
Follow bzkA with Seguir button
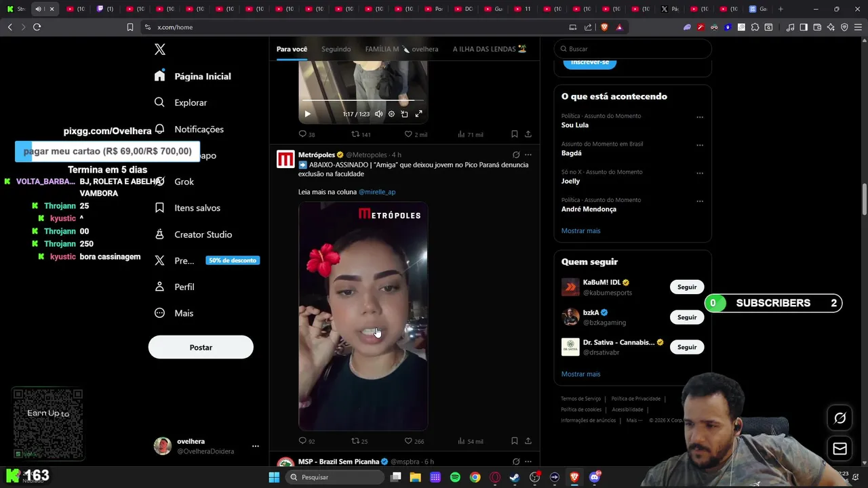click(687, 317)
